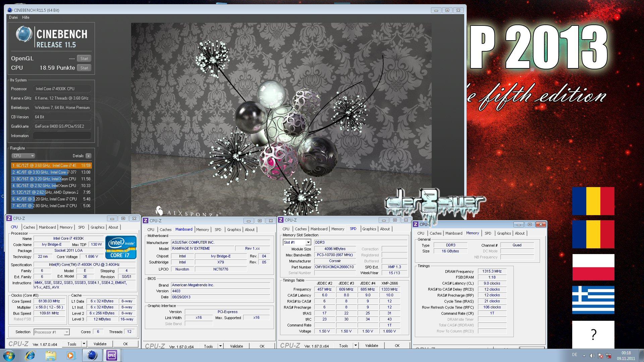This screenshot has height=362, width=644.
Task: Click Validate in SPD CPU-Z window
Action: coord(372,346)
